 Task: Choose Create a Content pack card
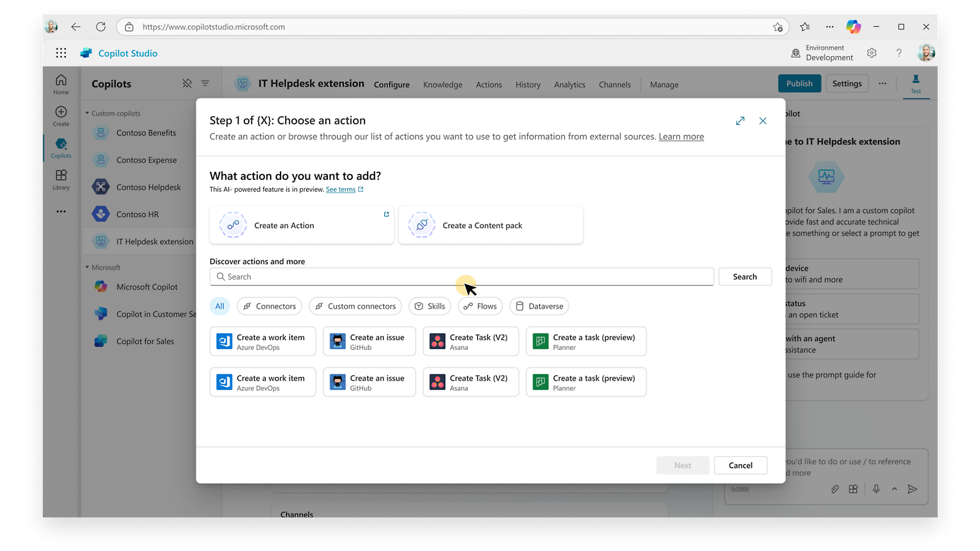491,225
